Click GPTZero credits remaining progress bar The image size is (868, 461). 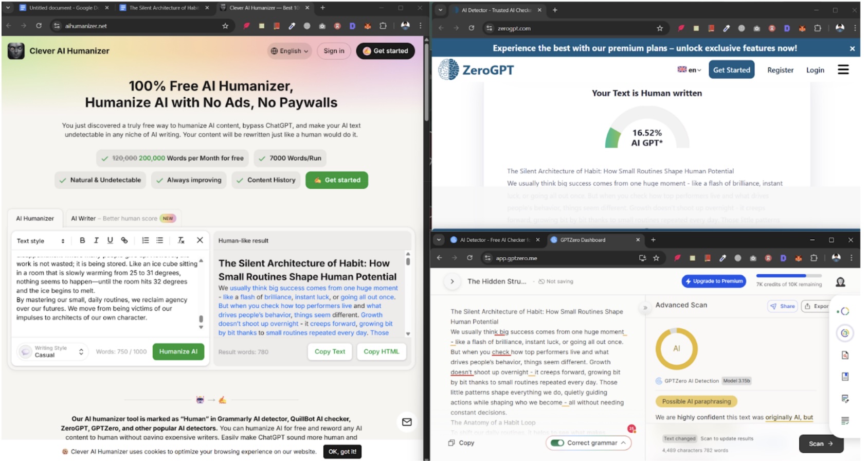[x=789, y=276]
